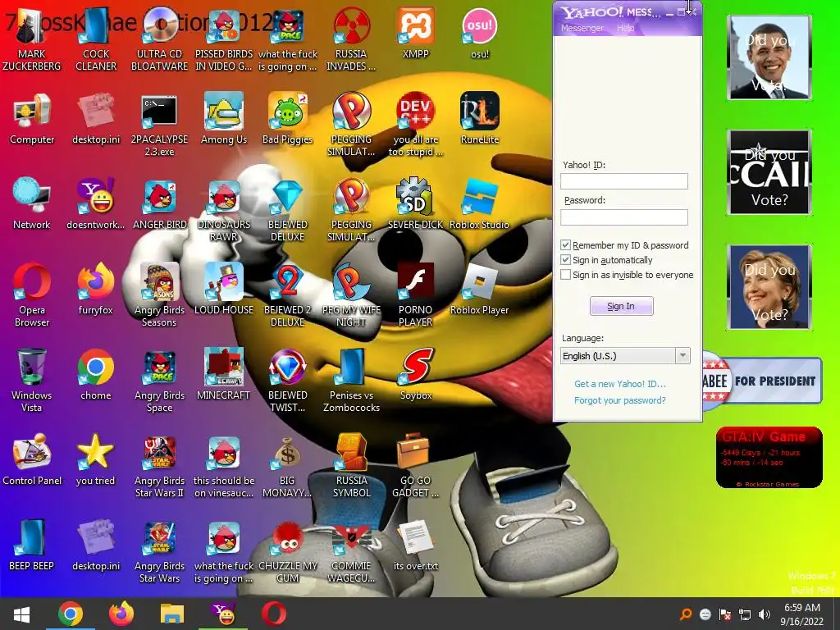Click the Obama 'Did you Vote?' gadget
Image resolution: width=840 pixels, height=630 pixels.
coord(769,58)
